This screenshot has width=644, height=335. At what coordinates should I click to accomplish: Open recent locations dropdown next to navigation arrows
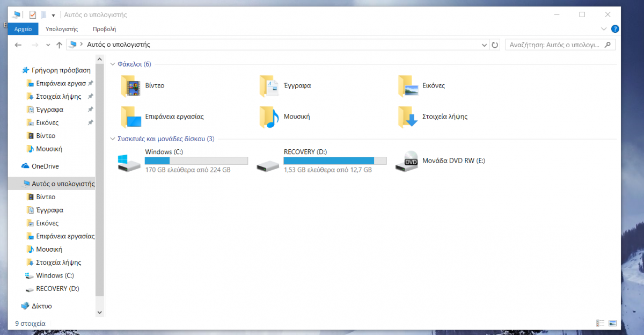point(48,45)
